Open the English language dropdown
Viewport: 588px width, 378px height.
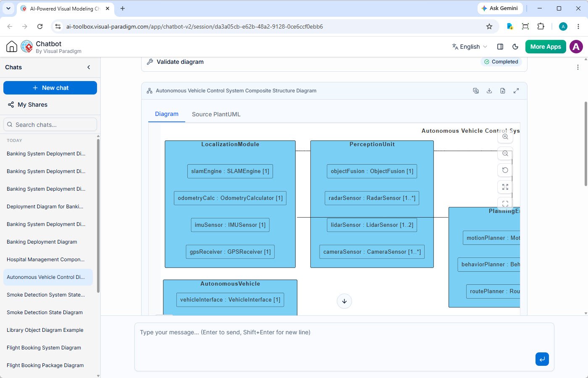click(x=470, y=47)
